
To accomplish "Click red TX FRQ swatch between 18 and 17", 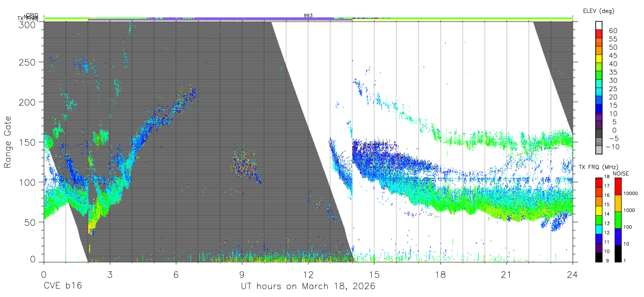I will pyautogui.click(x=599, y=182).
